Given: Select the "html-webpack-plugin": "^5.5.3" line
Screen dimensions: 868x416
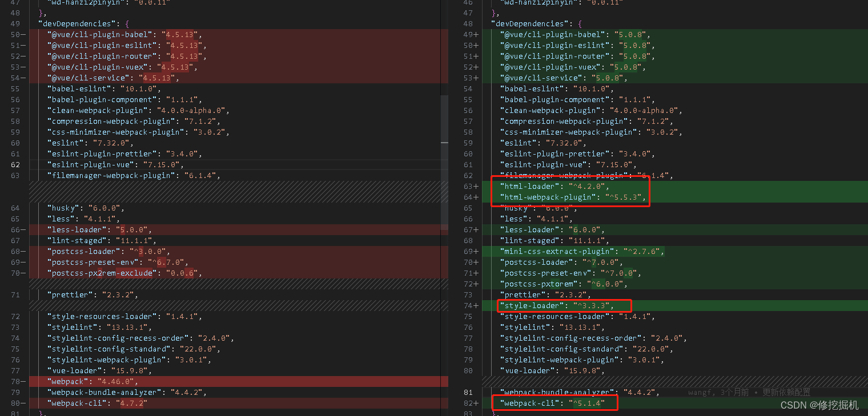Looking at the screenshot, I should tap(675, 197).
